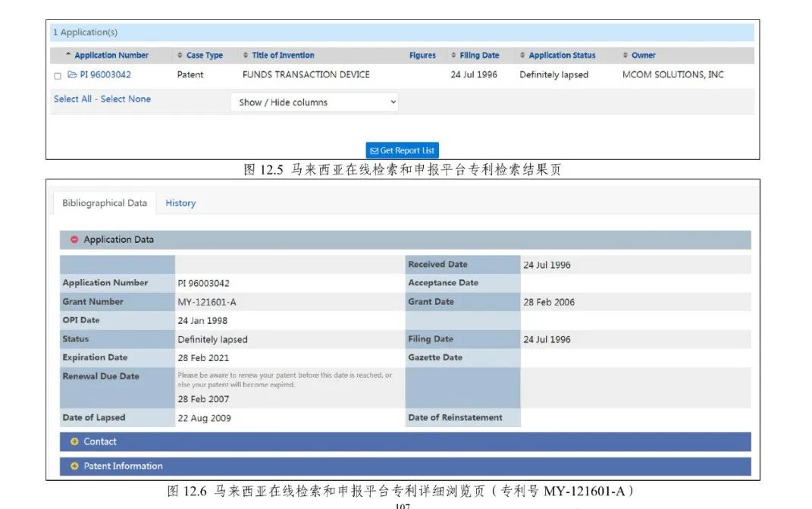
Task: Click the Select None link
Action: click(126, 99)
